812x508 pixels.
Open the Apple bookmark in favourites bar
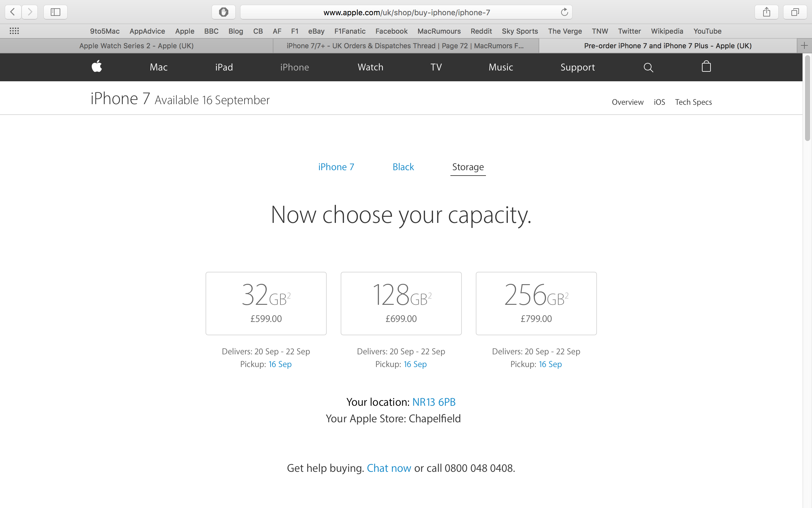[185, 31]
